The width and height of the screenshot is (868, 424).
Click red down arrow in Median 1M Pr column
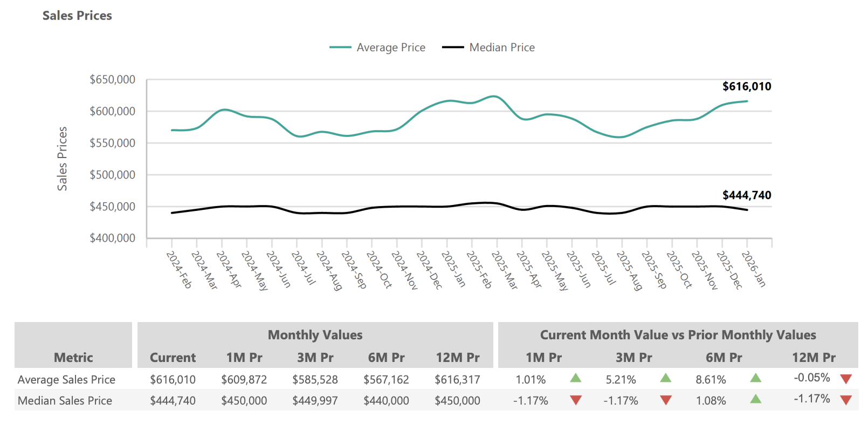(x=575, y=400)
